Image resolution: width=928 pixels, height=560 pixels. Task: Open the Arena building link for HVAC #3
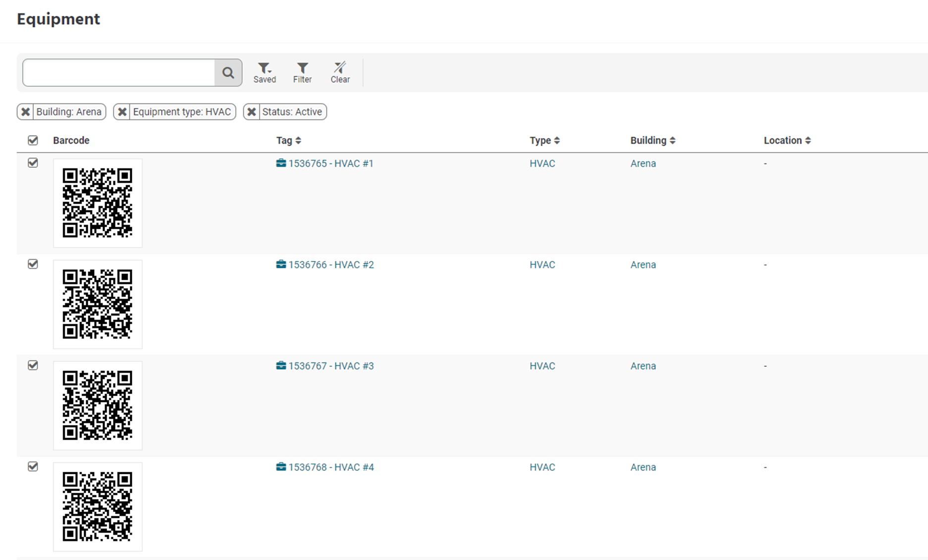[x=643, y=366]
